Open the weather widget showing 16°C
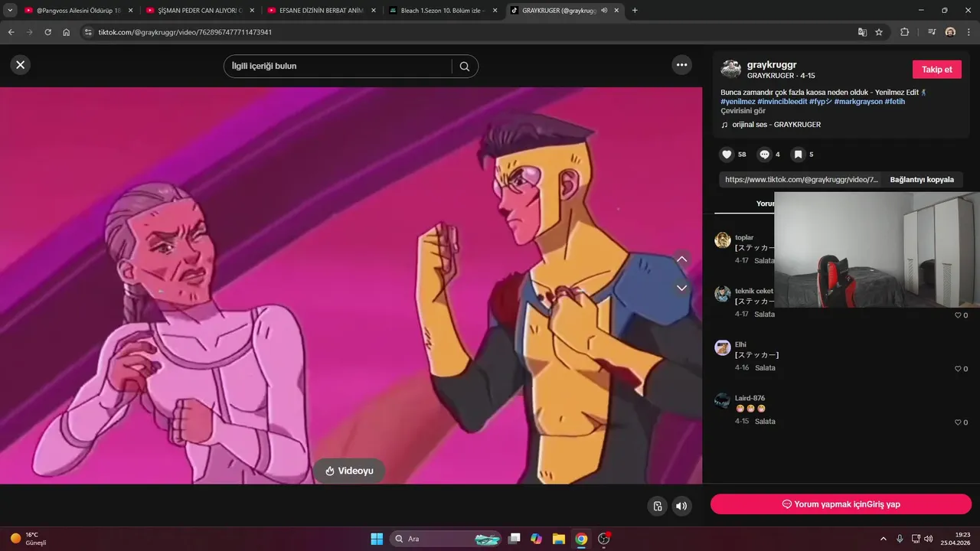 pos(28,539)
